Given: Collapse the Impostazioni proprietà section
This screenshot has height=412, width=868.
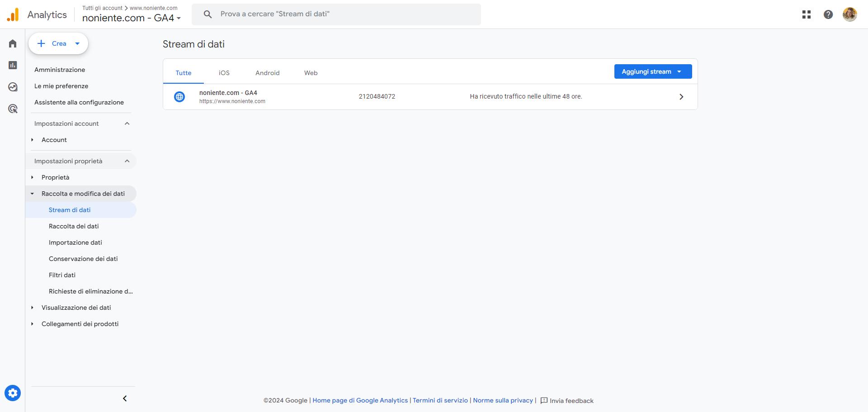Looking at the screenshot, I should click(x=127, y=161).
